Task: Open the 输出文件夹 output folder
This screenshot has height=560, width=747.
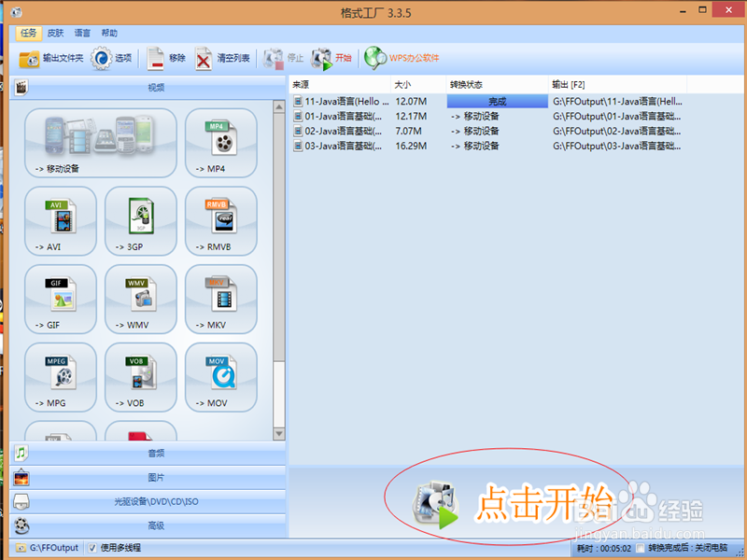Action: click(x=51, y=58)
